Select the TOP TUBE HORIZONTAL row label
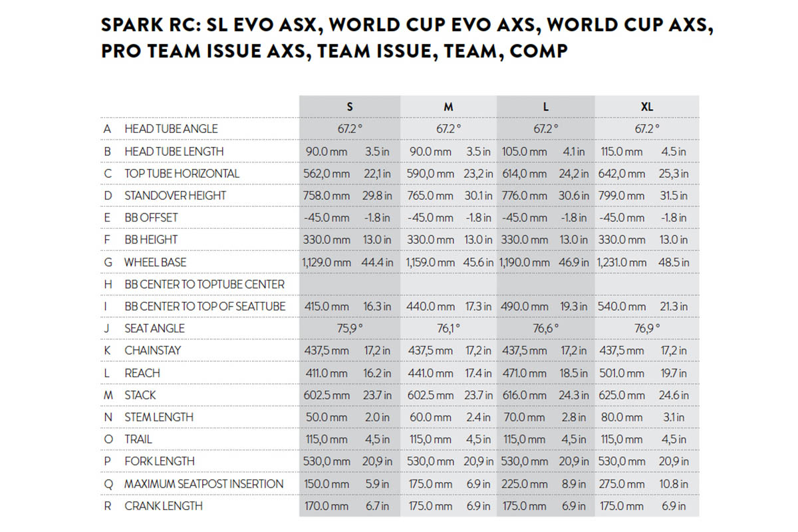This screenshot has height=532, width=798. pos(182,173)
